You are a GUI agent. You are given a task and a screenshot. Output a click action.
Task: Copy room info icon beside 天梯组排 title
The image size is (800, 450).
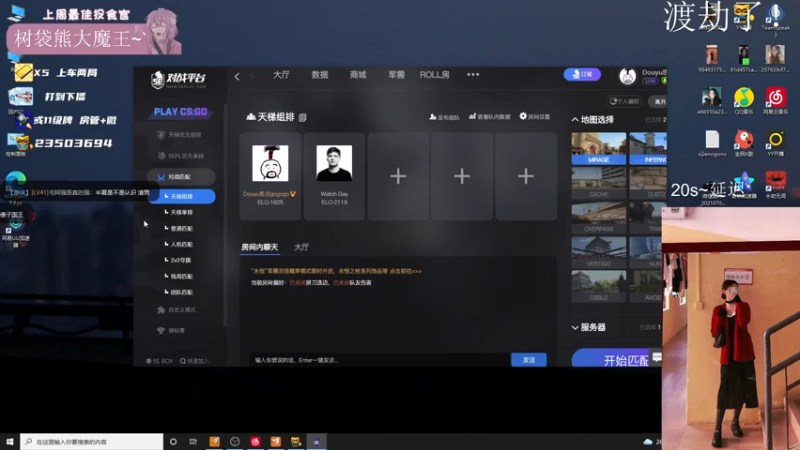click(303, 117)
